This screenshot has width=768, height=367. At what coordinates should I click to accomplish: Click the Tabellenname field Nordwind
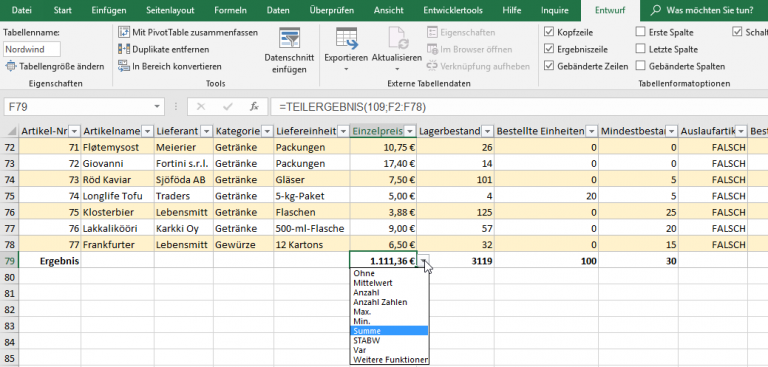32,49
